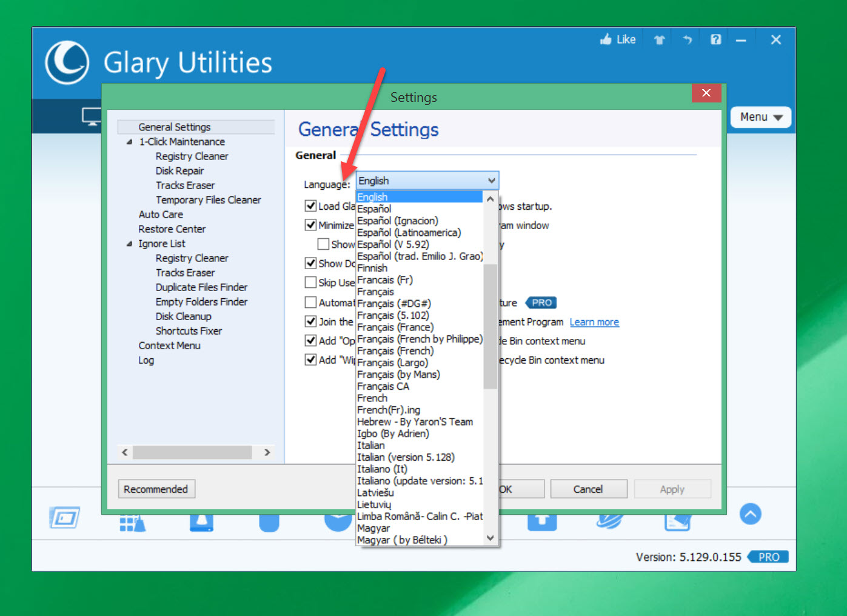Select Tracks Eraser under Ignore List
The width and height of the screenshot is (847, 616).
click(185, 273)
